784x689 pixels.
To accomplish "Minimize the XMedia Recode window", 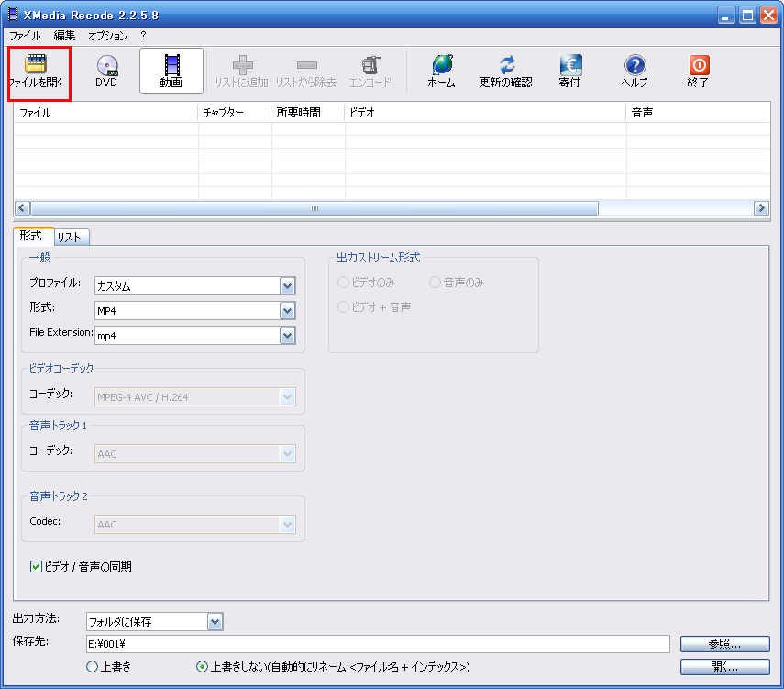I will 726,15.
